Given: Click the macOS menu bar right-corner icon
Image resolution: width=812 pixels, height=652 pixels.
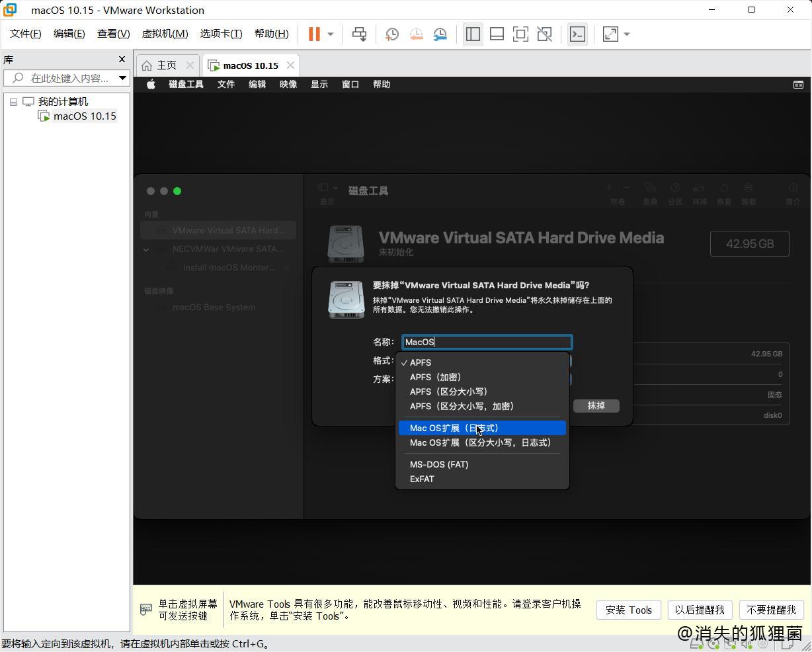Looking at the screenshot, I should click(798, 85).
